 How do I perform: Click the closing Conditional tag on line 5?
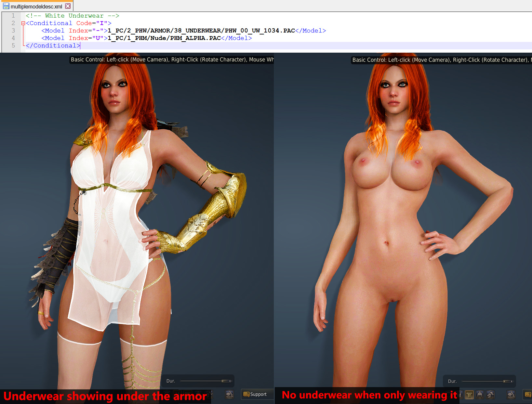point(53,46)
